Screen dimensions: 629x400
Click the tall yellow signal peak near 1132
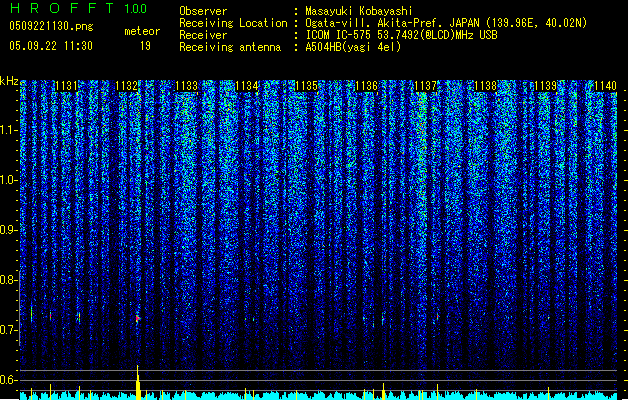[138, 382]
